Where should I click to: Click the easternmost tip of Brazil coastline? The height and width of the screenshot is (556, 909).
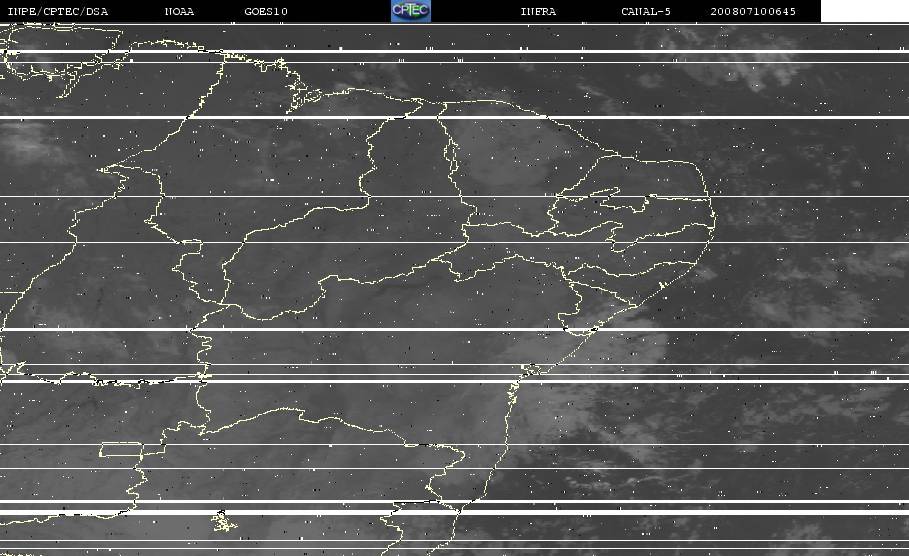(x=713, y=217)
